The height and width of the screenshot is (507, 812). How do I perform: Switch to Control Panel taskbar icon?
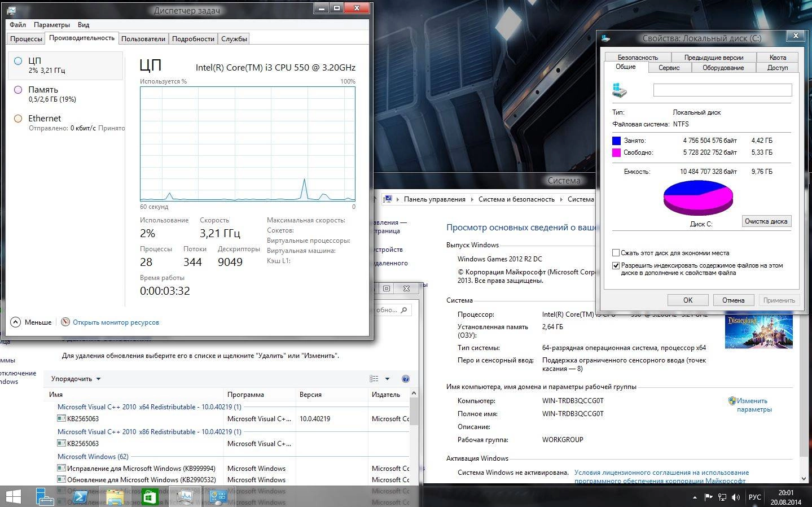tap(218, 497)
